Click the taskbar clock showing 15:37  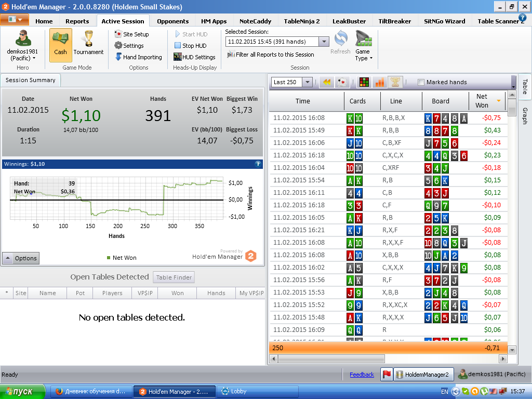[x=518, y=392]
